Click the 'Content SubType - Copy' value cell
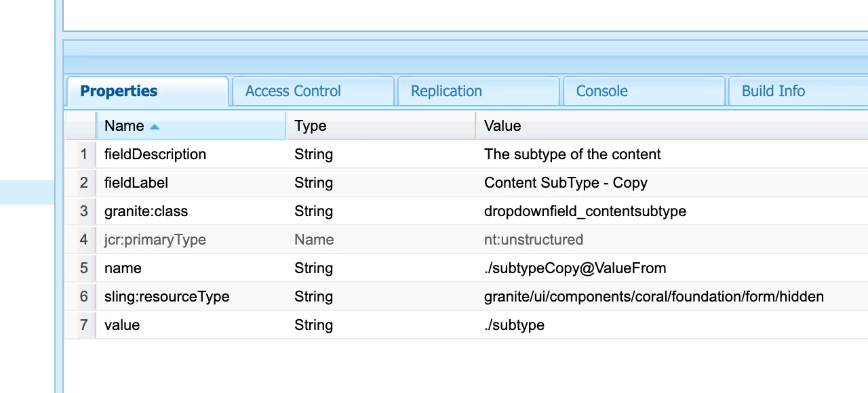868x393 pixels. pyautogui.click(x=566, y=183)
